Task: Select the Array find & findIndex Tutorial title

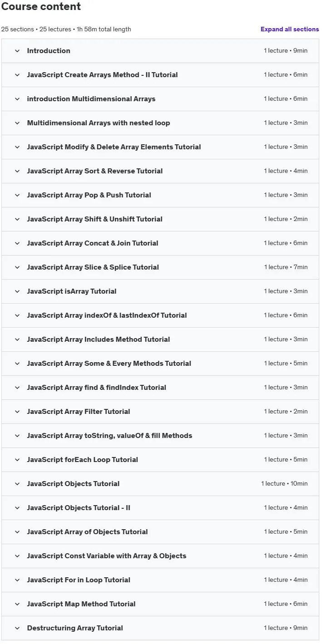Action: 96,388
